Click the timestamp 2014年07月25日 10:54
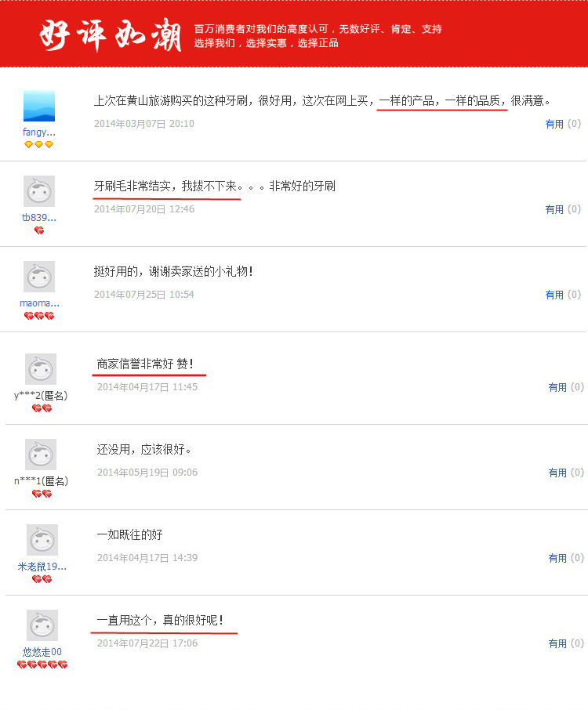Screen dimensions: 588x710 coord(144,295)
